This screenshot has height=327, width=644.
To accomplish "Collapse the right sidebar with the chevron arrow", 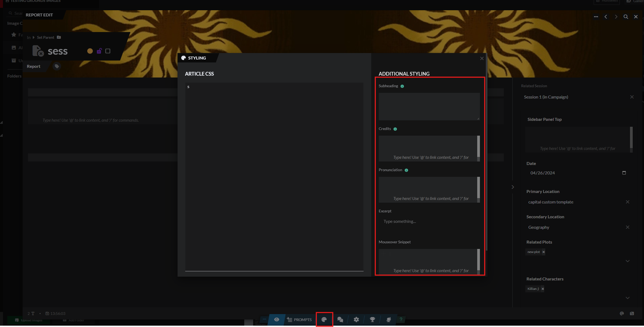I will [513, 187].
